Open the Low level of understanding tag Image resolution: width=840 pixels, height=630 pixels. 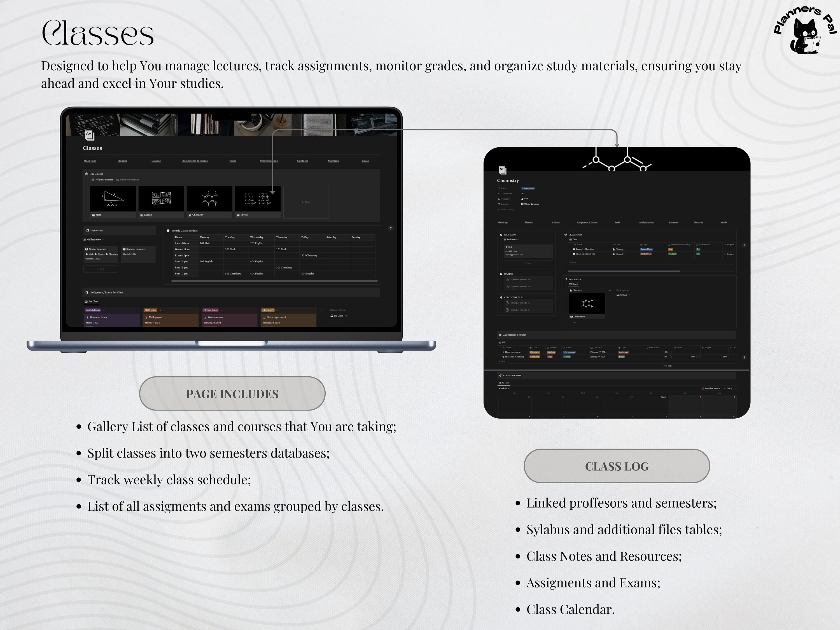pyautogui.click(x=670, y=249)
